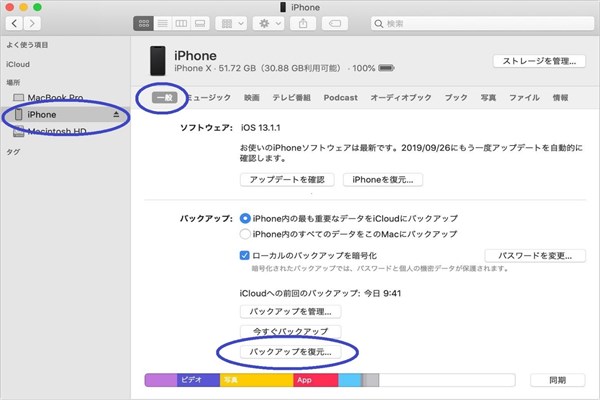600x400 pixels.
Task: Click the Share toolbar button
Action: click(x=303, y=24)
